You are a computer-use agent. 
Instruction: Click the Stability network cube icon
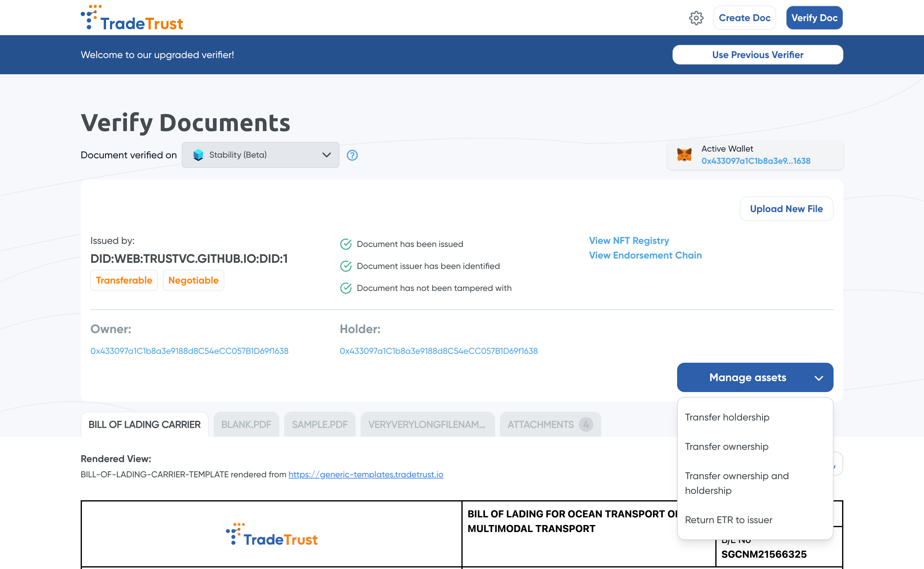coord(199,155)
